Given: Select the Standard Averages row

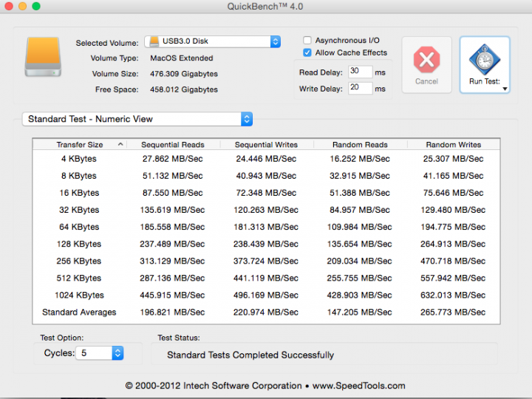Looking at the screenshot, I should point(266,313).
